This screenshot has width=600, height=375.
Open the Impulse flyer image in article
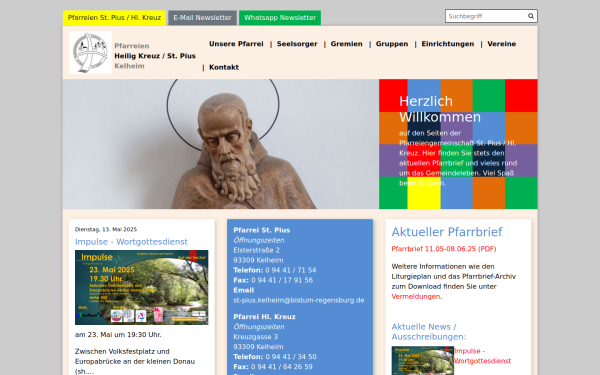click(142, 287)
